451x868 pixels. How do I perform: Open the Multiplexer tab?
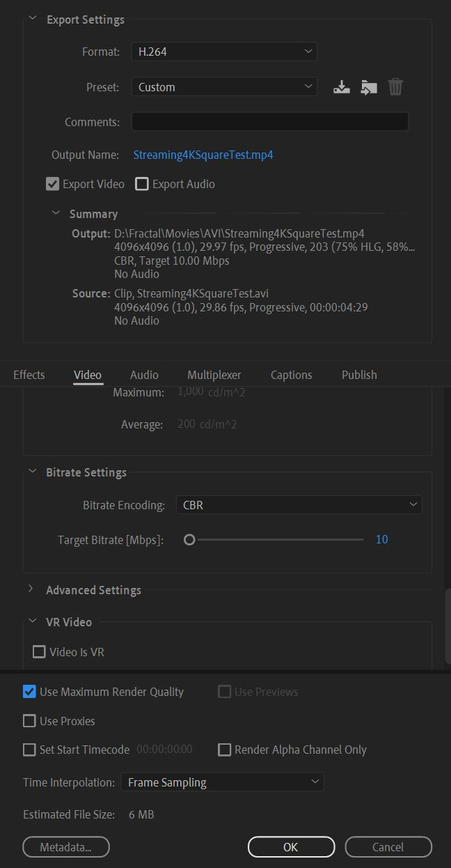point(214,374)
